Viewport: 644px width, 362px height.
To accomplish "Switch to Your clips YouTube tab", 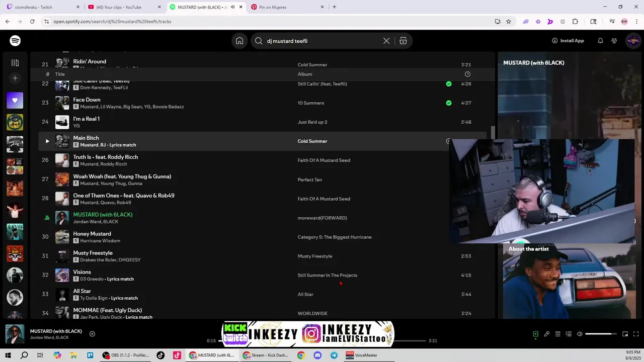I will pyautogui.click(x=124, y=7).
